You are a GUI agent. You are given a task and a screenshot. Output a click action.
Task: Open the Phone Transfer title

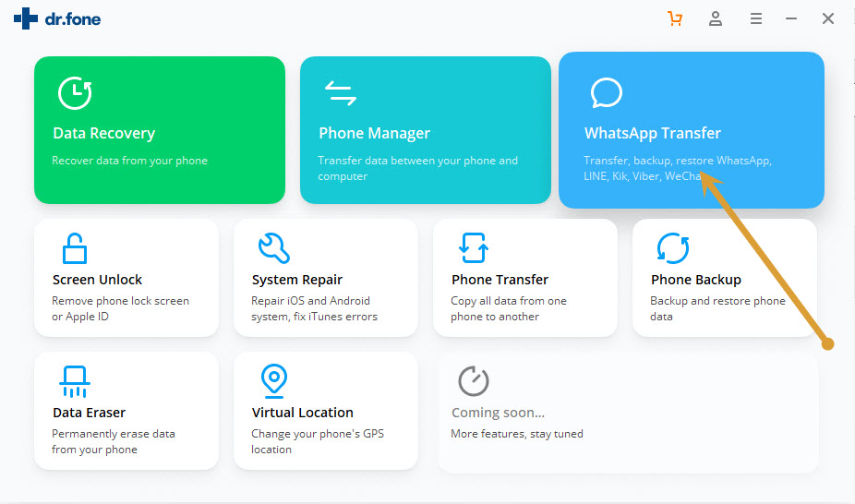coord(500,280)
